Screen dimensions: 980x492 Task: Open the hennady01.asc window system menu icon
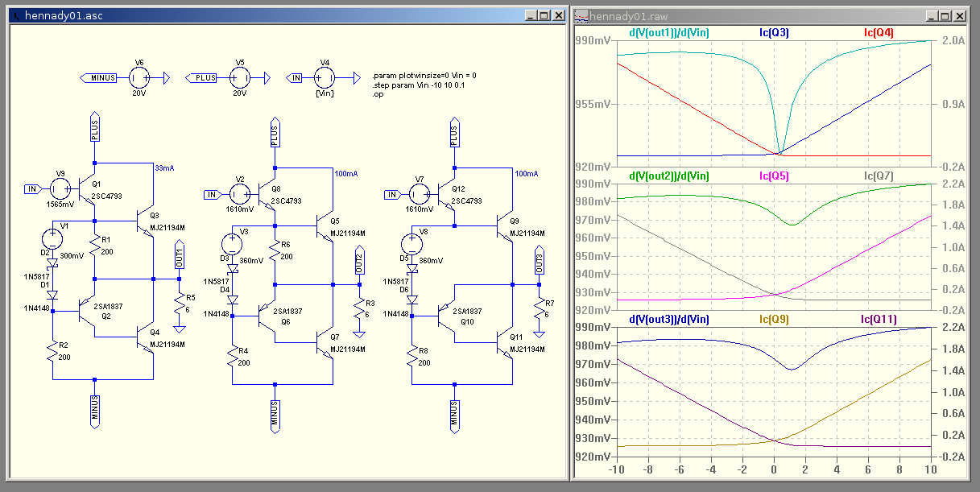tap(16, 15)
